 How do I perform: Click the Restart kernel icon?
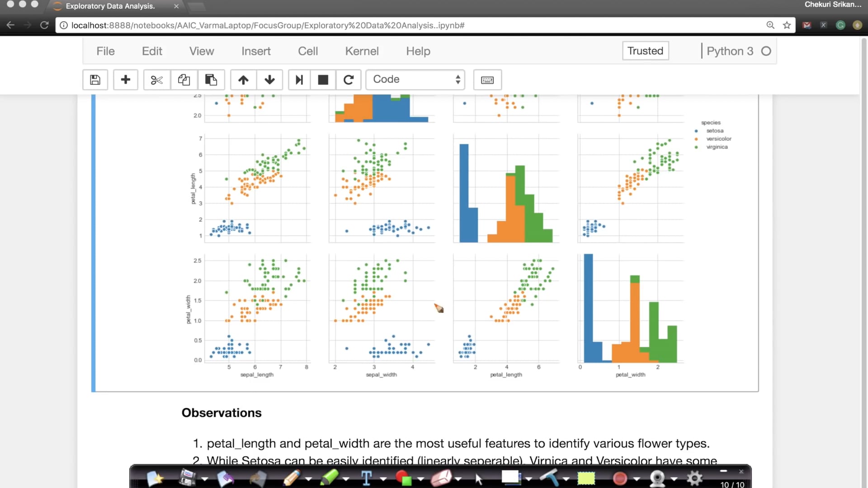pos(348,79)
